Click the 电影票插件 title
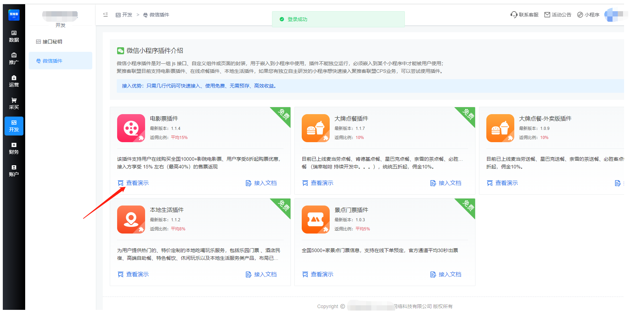This screenshot has height=320, width=644. point(164,119)
